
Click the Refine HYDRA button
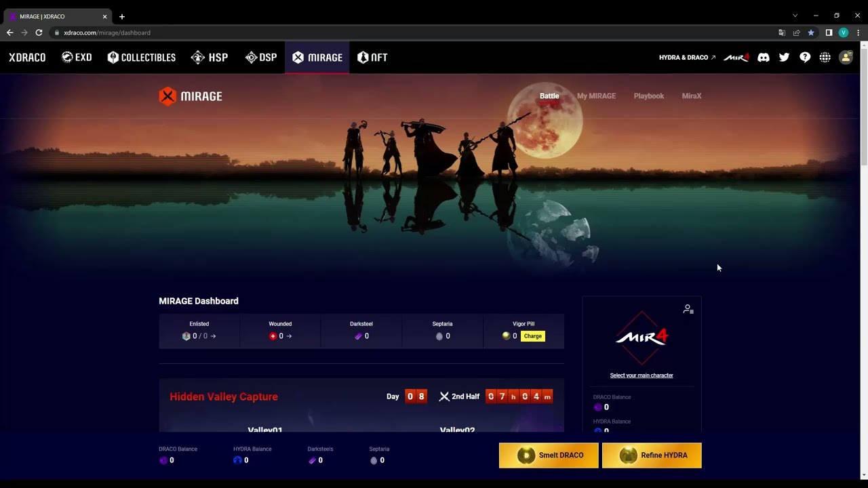click(652, 455)
